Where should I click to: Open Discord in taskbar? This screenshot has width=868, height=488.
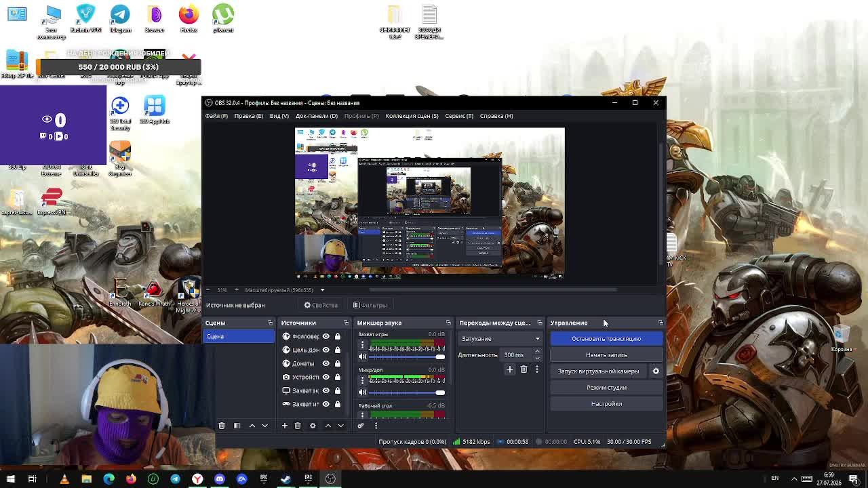point(220,479)
